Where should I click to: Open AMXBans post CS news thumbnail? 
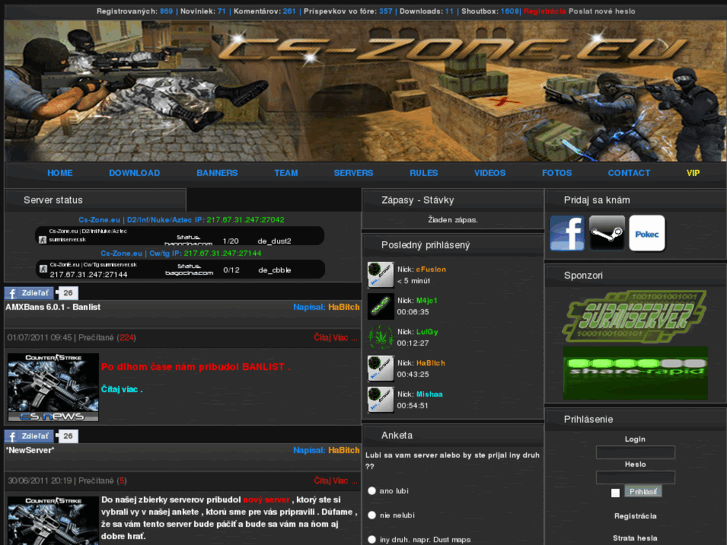pos(53,387)
